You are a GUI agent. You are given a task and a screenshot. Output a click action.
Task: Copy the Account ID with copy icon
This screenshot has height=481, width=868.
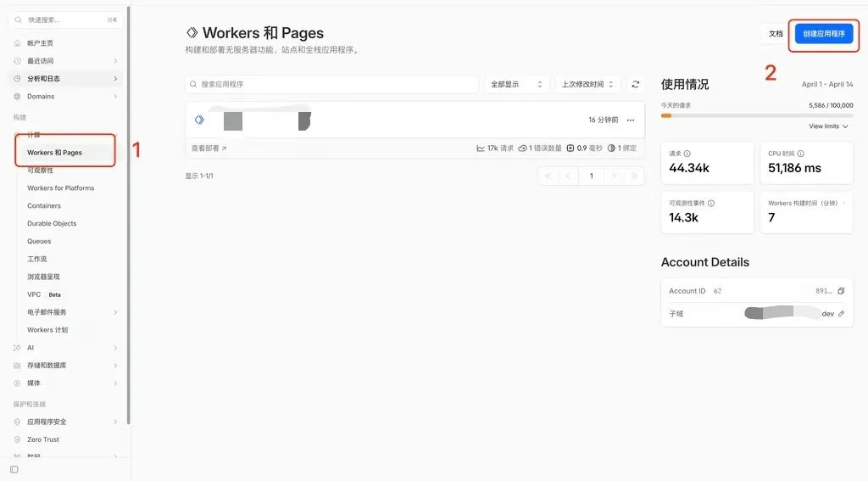coord(841,291)
